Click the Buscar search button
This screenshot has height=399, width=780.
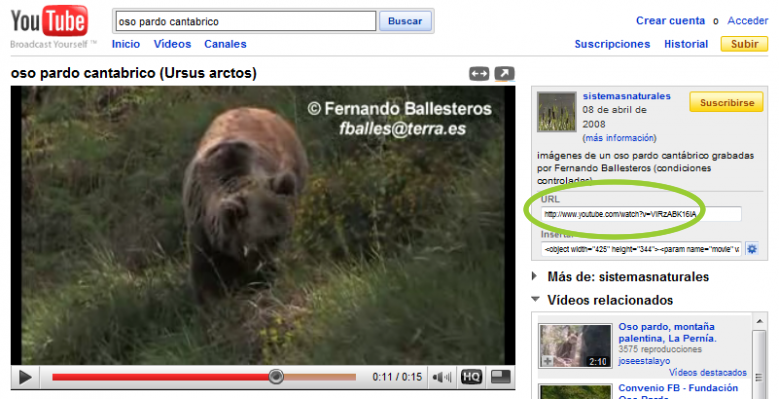click(x=405, y=21)
